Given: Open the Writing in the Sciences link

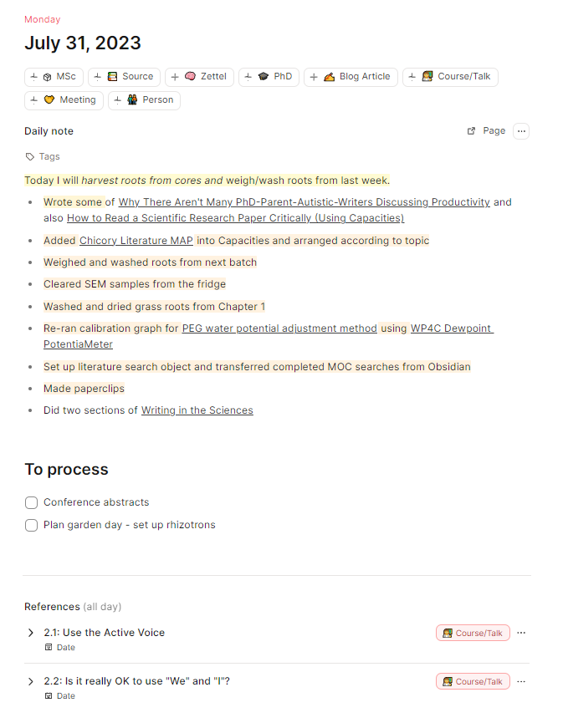Looking at the screenshot, I should pos(197,410).
